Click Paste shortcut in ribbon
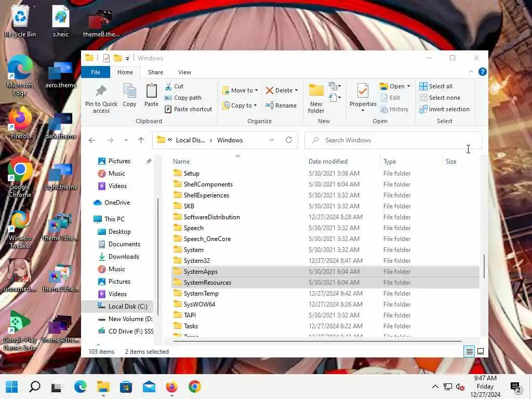This screenshot has width=532, height=399. pos(188,109)
